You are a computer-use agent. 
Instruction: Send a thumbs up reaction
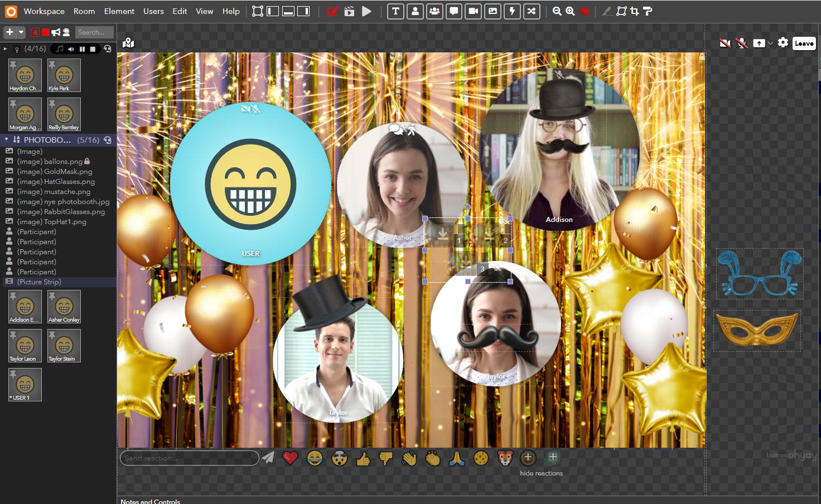(x=363, y=459)
